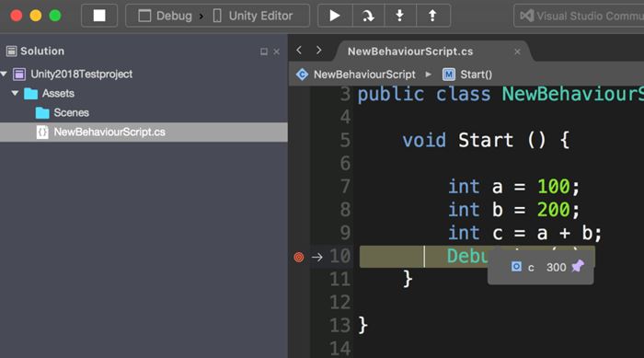Click the Solution pad title
Screen dimensions: 644x358
coord(42,51)
